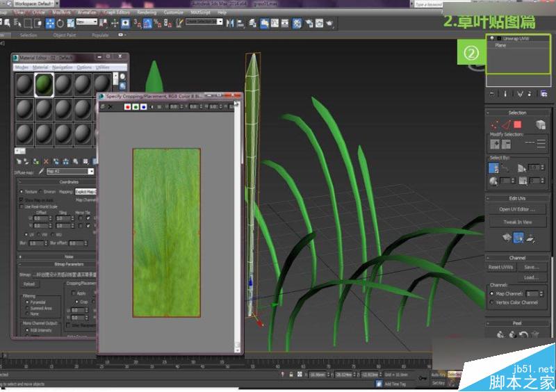Toggle Use Real-World Scale checkbox
Viewport: 556px width, 392px height.
pyautogui.click(x=22, y=206)
